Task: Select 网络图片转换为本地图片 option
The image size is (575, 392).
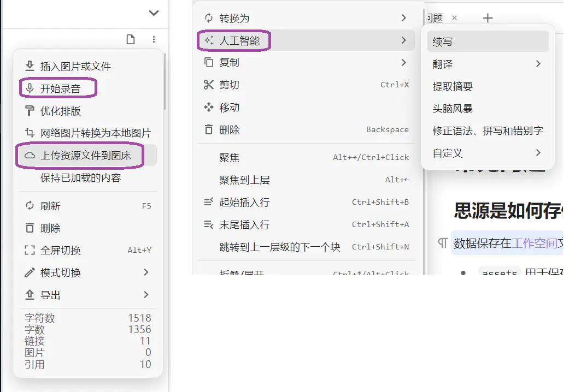Action: coord(88,133)
